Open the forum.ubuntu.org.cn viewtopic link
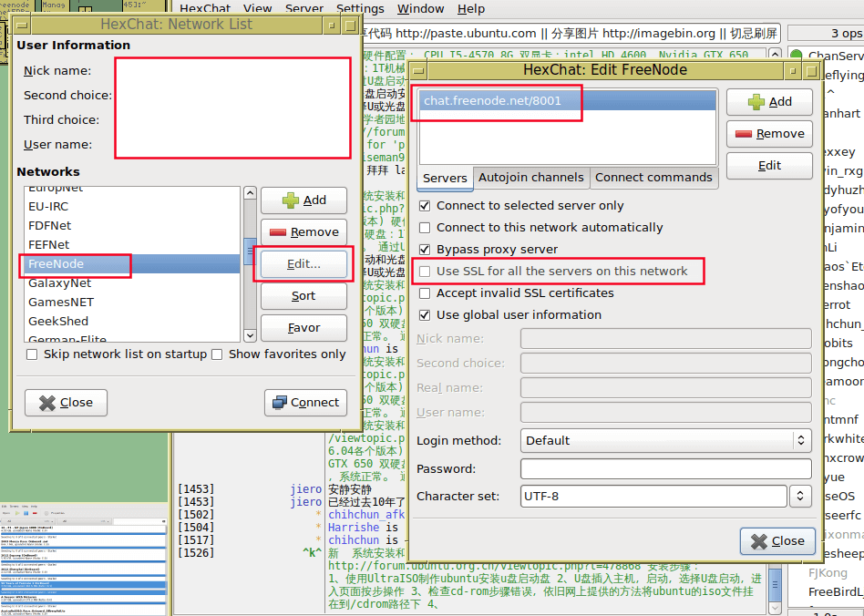 484,567
